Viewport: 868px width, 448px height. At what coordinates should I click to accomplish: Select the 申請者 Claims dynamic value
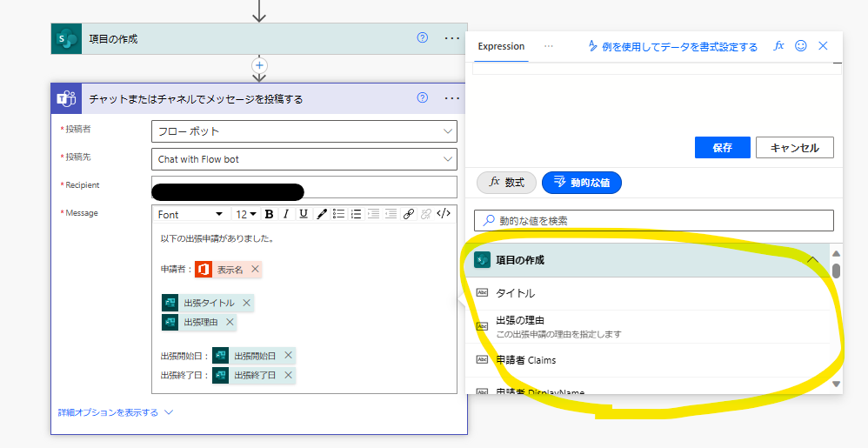pyautogui.click(x=647, y=360)
